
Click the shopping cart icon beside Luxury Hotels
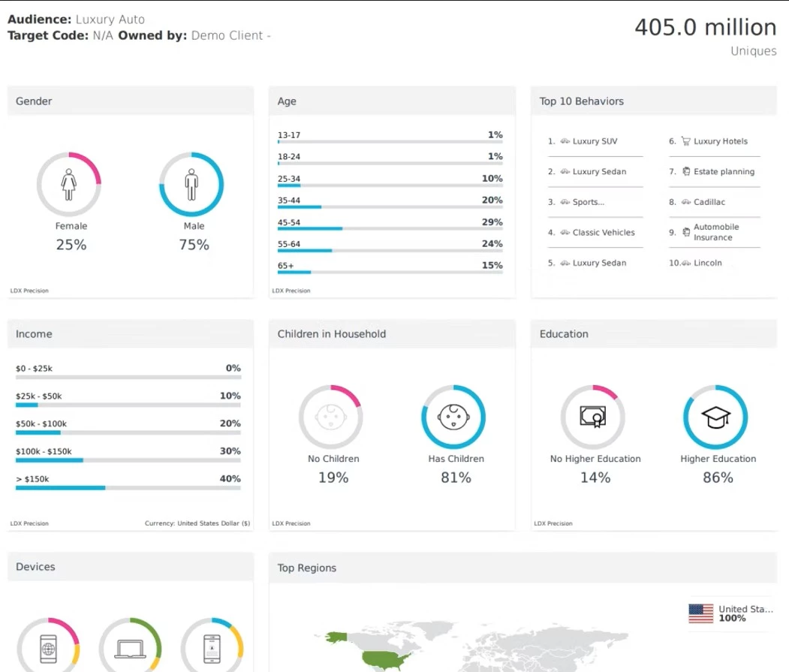(686, 141)
